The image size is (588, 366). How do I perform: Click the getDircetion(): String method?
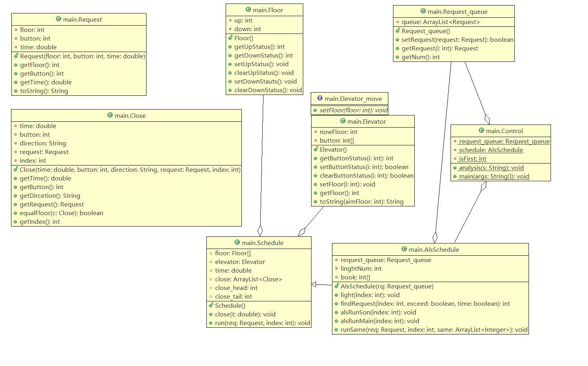(50, 196)
